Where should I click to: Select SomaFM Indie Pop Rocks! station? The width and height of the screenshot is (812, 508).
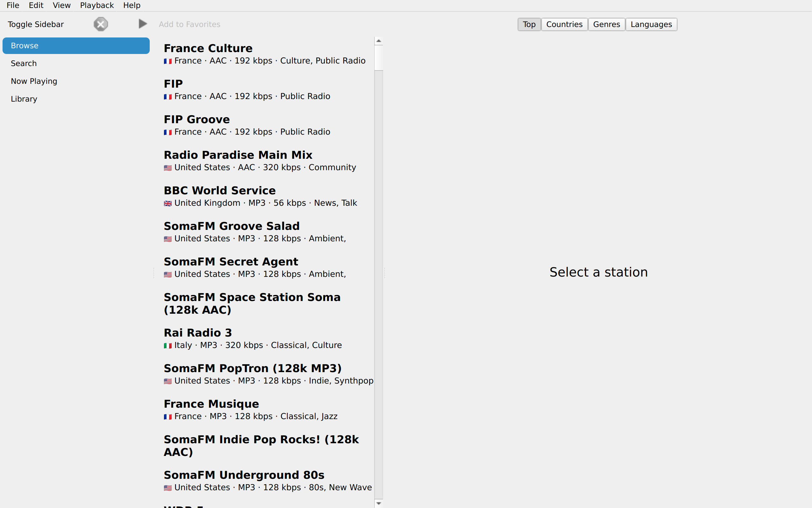(267, 445)
